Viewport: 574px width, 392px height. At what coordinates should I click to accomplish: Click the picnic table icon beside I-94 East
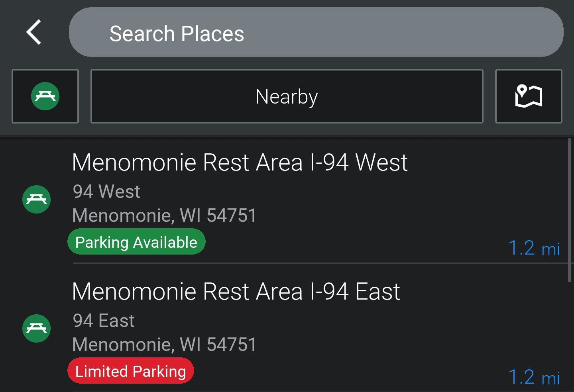(37, 328)
